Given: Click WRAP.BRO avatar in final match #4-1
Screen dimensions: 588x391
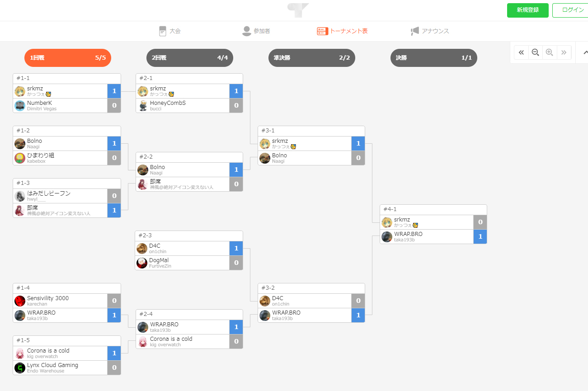Looking at the screenshot, I should (386, 237).
